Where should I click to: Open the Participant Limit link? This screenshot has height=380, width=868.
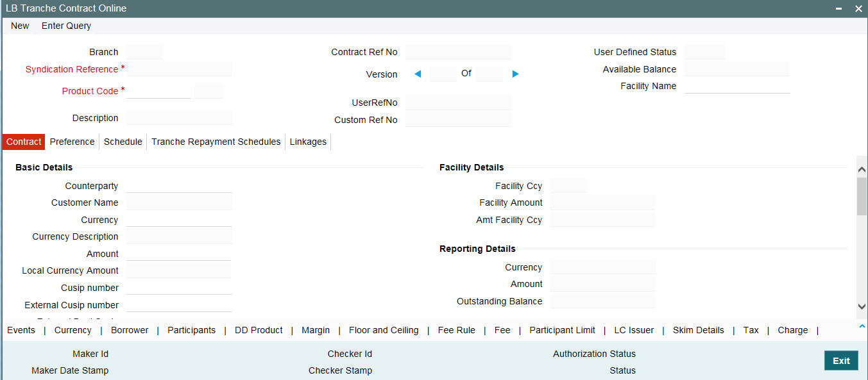click(x=563, y=330)
